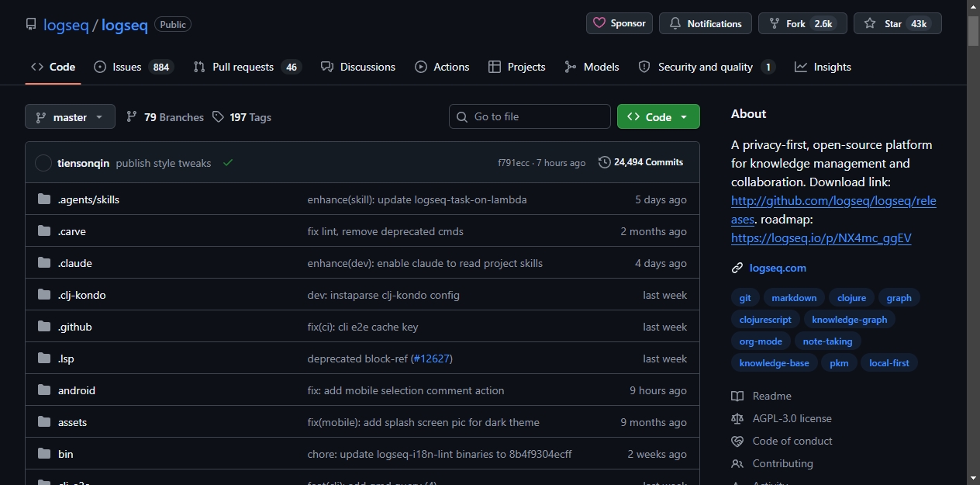Open the android folder name
This screenshot has width=980, height=485.
point(77,390)
